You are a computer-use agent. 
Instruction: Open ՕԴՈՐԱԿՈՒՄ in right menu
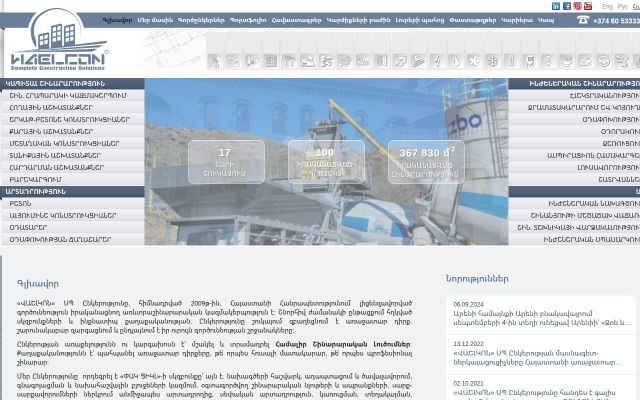[x=574, y=131]
